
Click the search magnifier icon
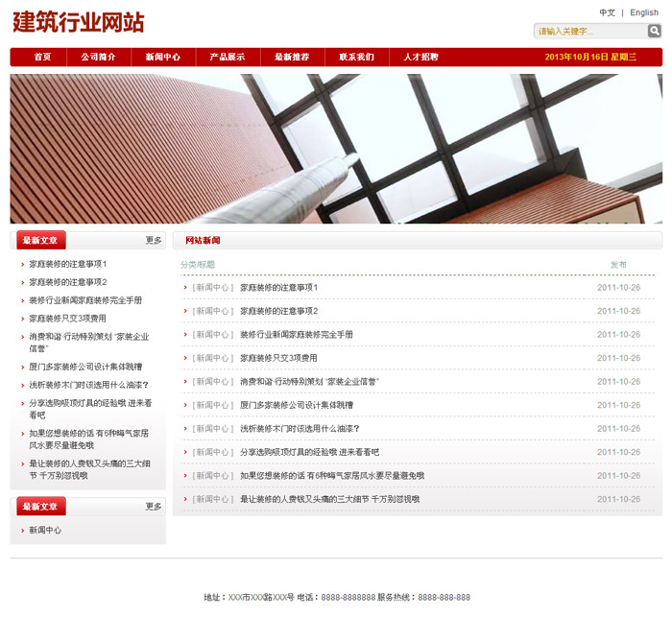[x=654, y=32]
